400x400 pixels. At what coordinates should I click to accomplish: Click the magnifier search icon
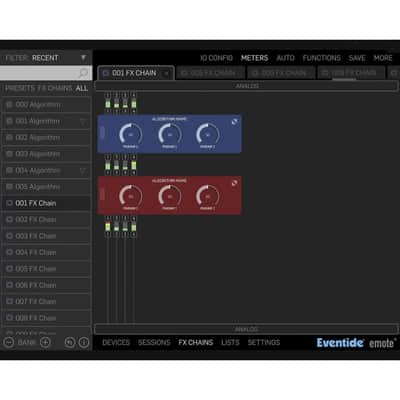click(x=83, y=73)
